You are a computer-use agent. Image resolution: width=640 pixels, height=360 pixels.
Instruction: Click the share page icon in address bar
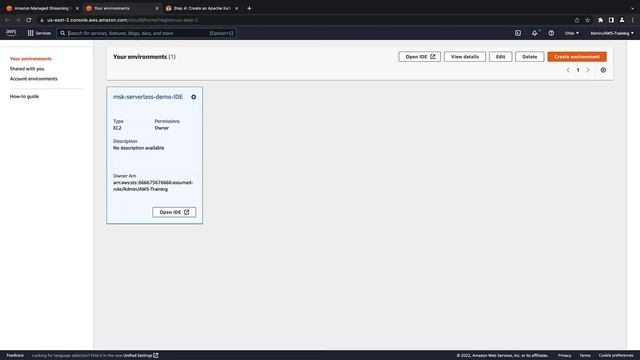tap(577, 20)
